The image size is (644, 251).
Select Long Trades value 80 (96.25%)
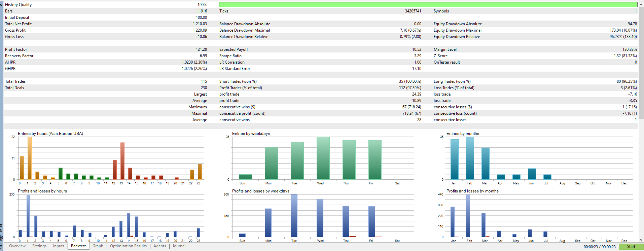point(627,81)
